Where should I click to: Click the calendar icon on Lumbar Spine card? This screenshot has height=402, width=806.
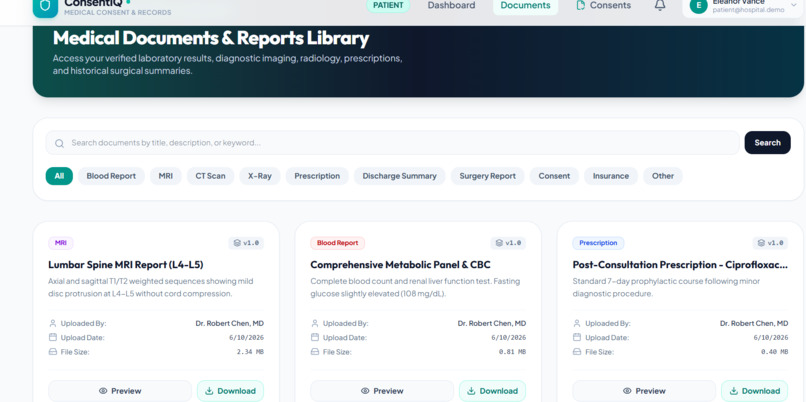tap(52, 337)
